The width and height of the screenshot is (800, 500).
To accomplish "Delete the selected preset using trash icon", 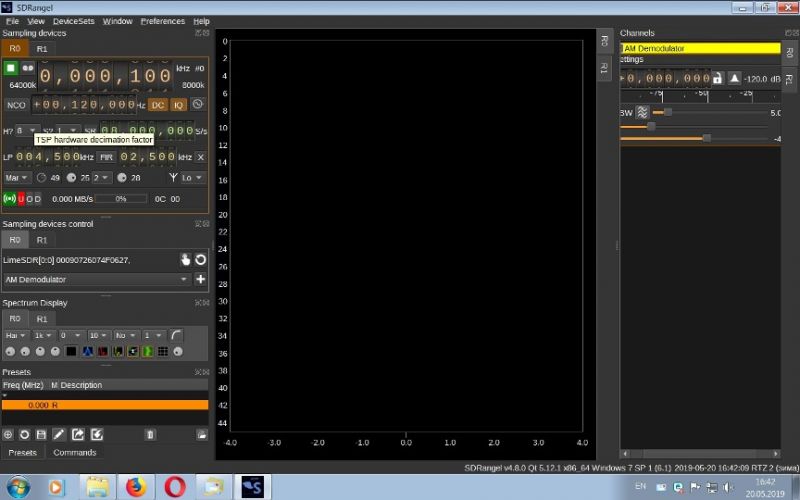I will click(150, 434).
